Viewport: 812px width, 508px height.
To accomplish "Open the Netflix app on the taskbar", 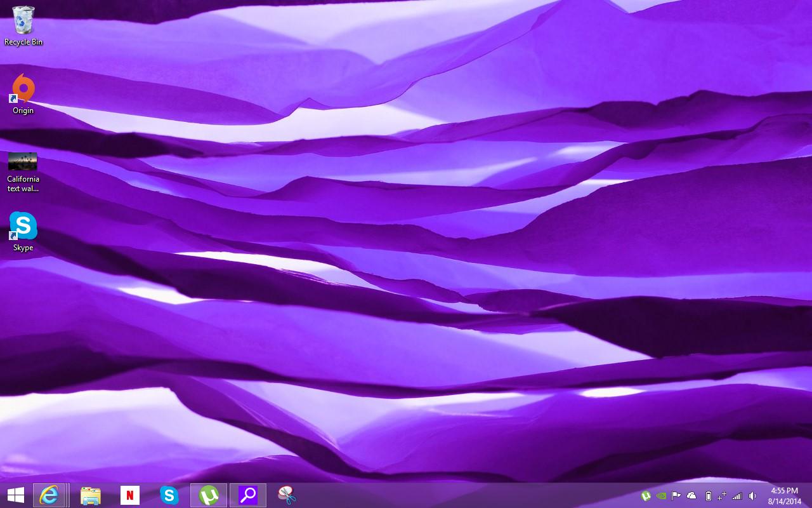I will click(x=130, y=495).
